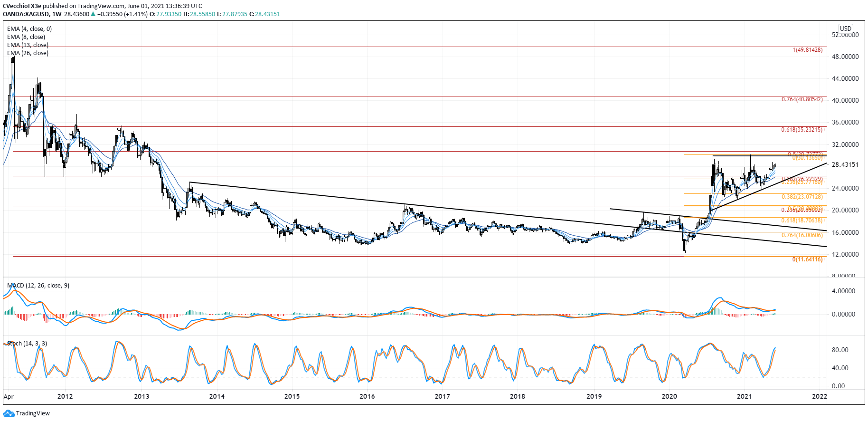Select the 0(11.64116) Fibonacci base label

[807, 259]
